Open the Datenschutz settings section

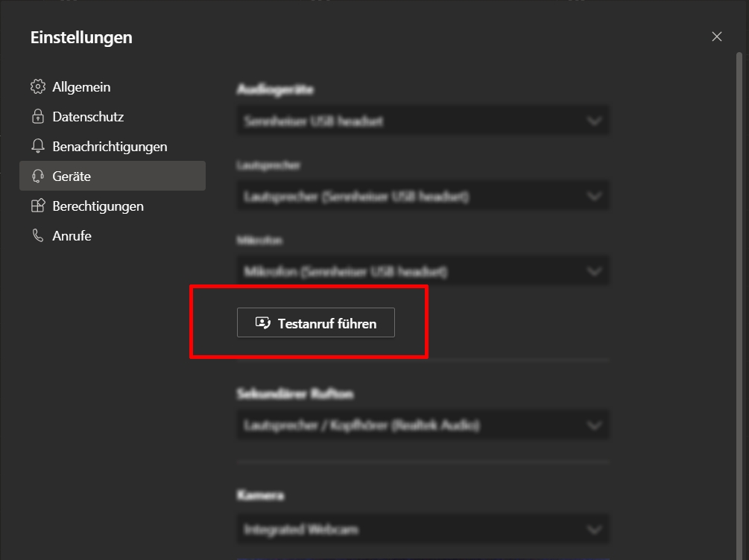[x=113, y=116]
